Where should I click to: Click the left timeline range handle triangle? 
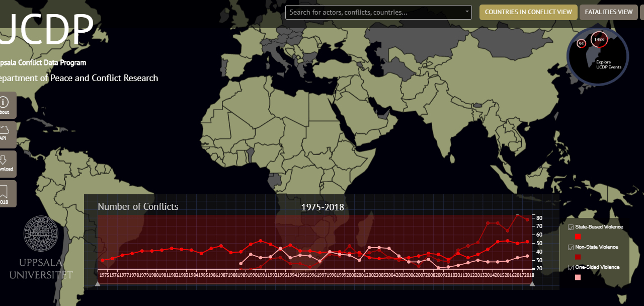tap(98, 284)
